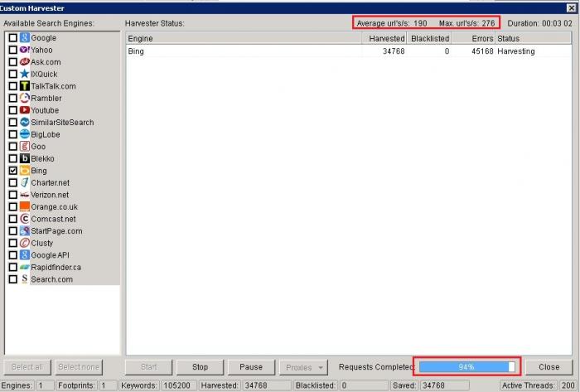Click the Yahoo engine icon

tap(24, 50)
